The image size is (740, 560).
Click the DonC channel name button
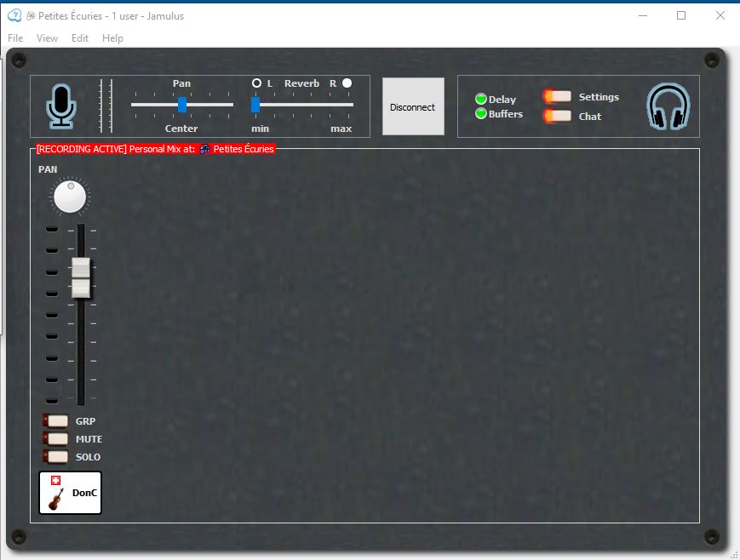coord(84,492)
